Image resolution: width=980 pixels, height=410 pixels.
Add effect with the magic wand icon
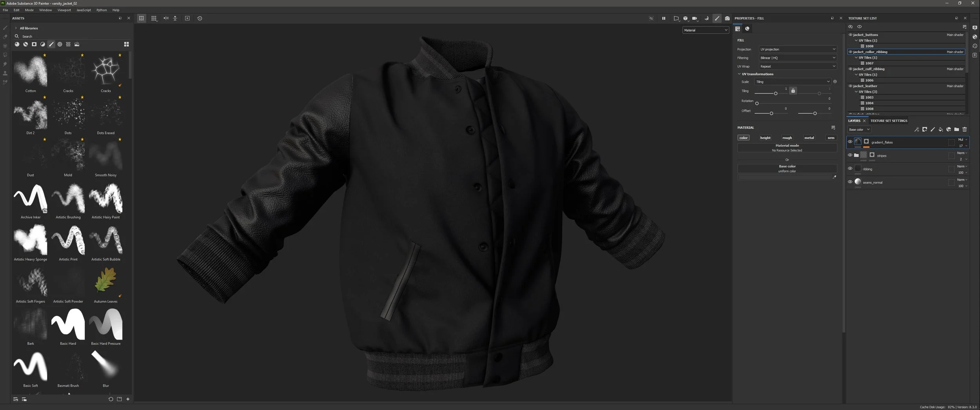pos(916,129)
